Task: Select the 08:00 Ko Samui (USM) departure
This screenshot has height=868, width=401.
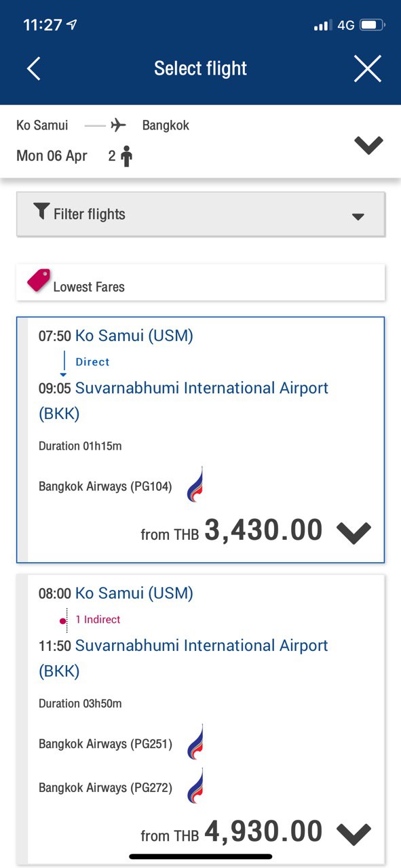Action: [116, 593]
